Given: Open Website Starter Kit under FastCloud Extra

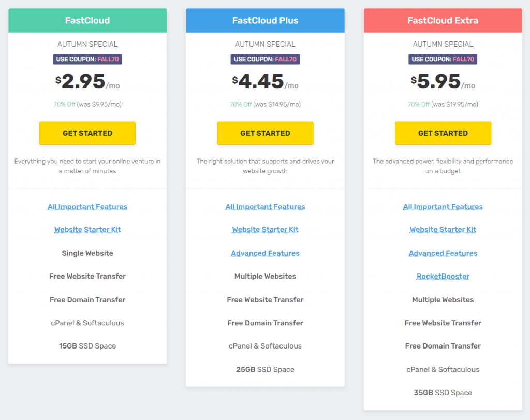Looking at the screenshot, I should [x=443, y=229].
